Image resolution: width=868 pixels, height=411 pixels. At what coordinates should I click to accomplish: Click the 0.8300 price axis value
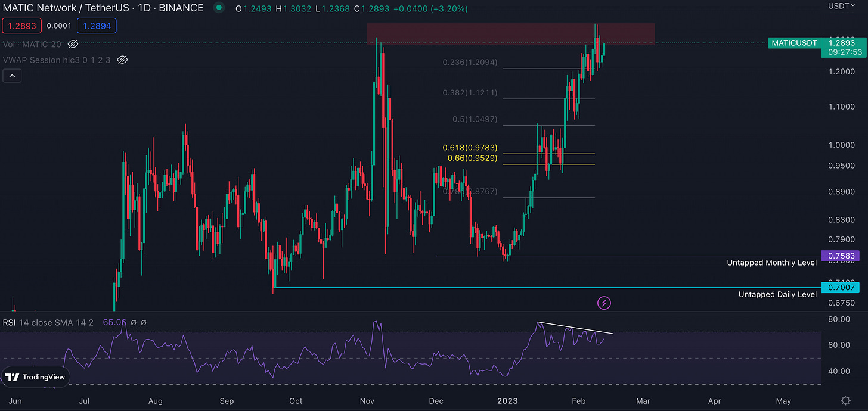click(x=841, y=220)
